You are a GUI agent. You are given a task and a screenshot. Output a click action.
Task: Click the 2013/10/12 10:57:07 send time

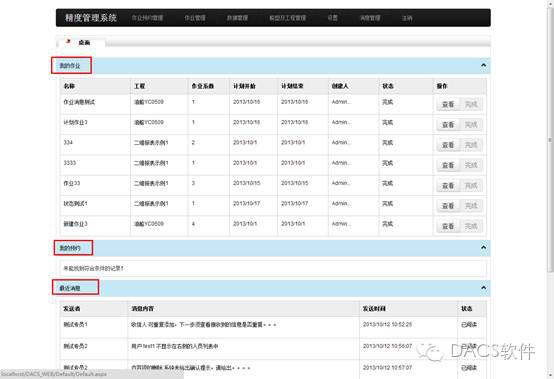[x=387, y=367]
